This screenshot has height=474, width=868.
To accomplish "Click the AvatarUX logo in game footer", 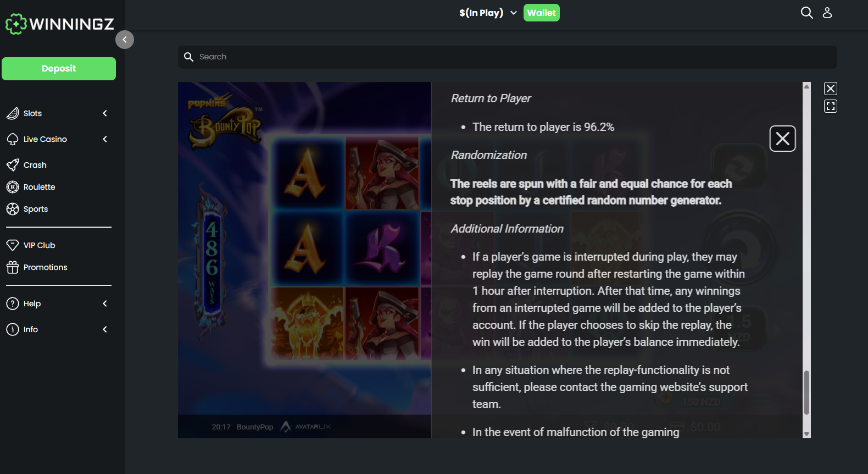I will coord(306,427).
